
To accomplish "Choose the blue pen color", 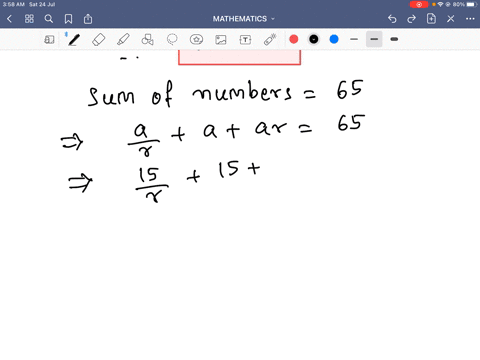I will [x=334, y=39].
